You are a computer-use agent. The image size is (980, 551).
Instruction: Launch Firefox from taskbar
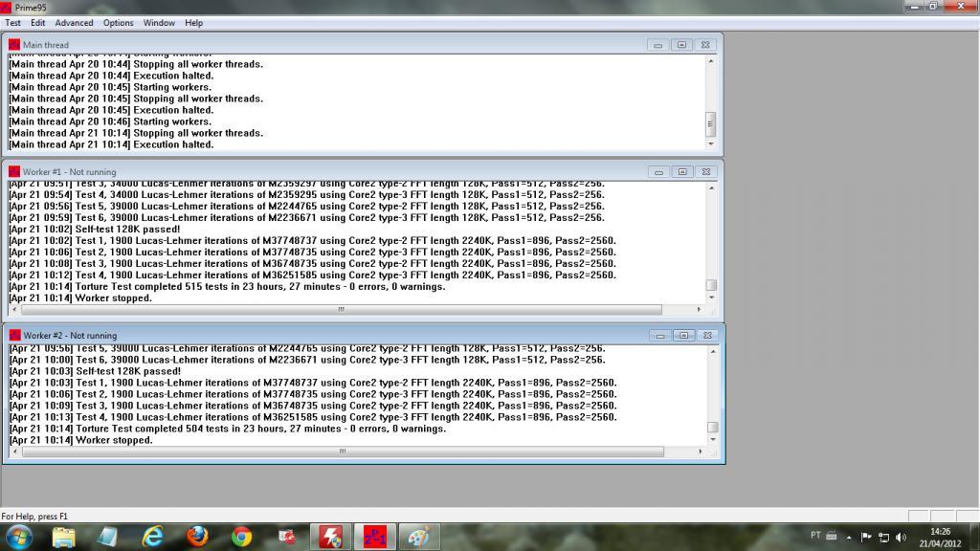(x=197, y=537)
